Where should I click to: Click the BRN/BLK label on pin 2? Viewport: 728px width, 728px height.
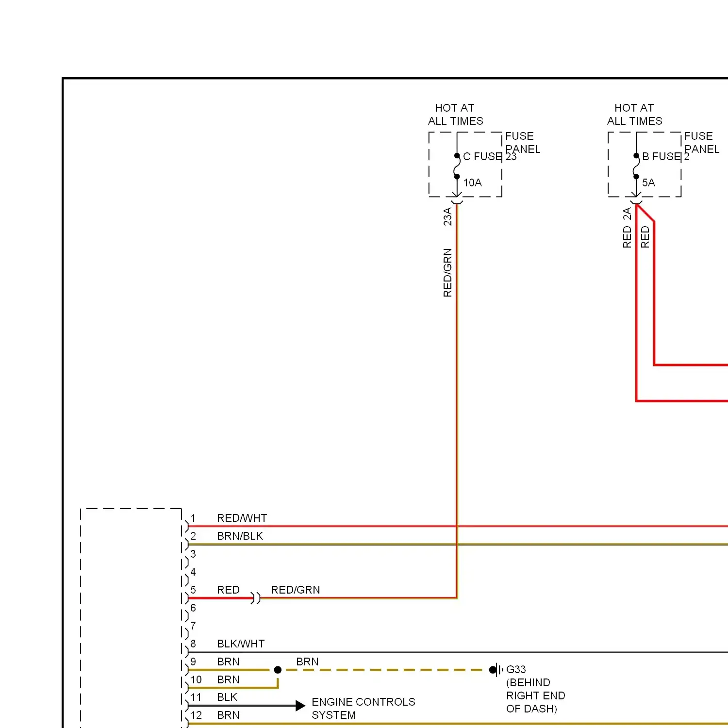pyautogui.click(x=240, y=536)
